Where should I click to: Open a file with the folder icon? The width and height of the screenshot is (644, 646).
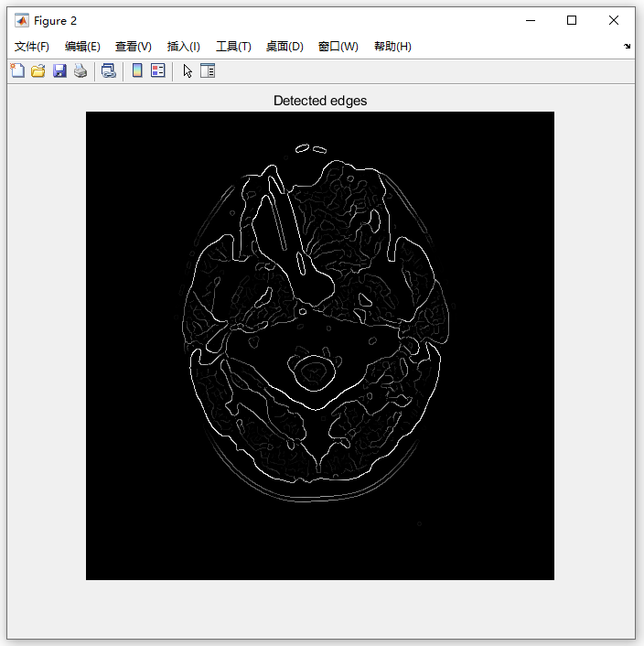38,70
